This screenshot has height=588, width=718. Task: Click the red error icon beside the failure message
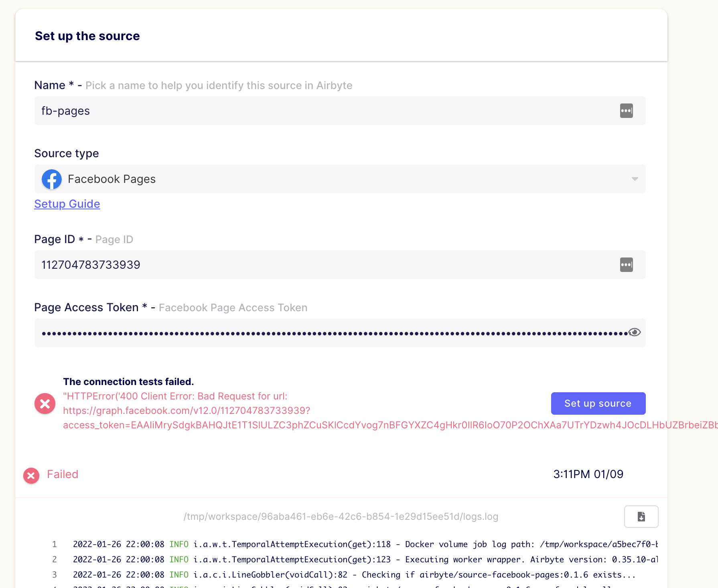[45, 403]
